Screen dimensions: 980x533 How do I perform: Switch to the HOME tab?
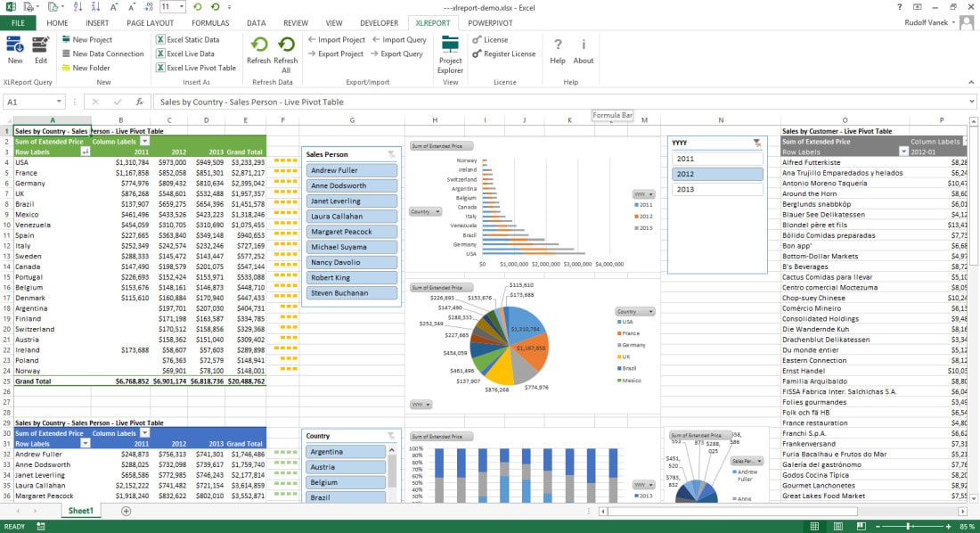(57, 23)
